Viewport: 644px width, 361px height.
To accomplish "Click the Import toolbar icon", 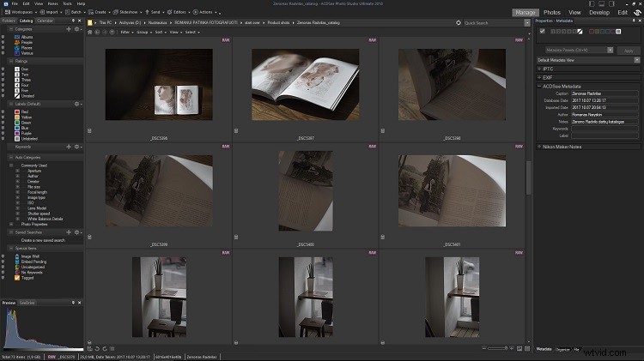I will (x=42, y=12).
